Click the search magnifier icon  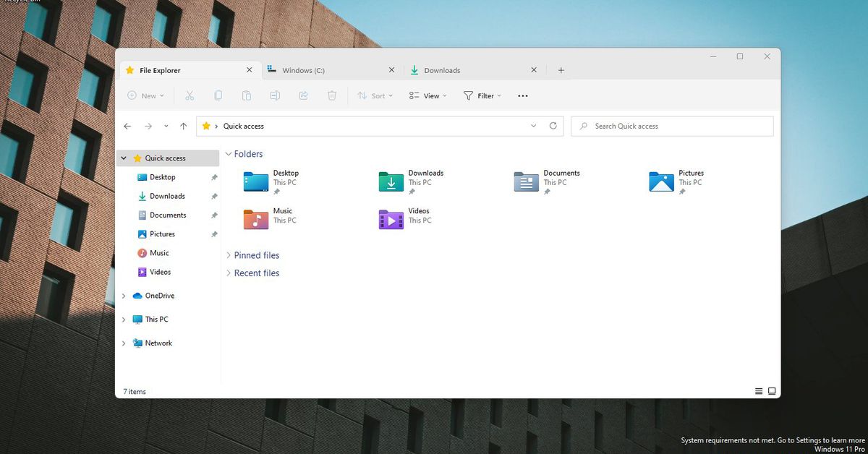click(584, 126)
